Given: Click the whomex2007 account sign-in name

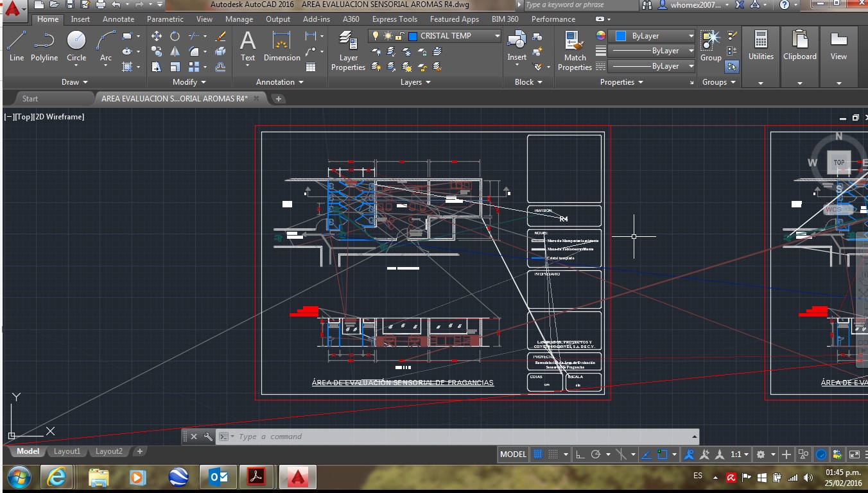Looking at the screenshot, I should tap(696, 4).
